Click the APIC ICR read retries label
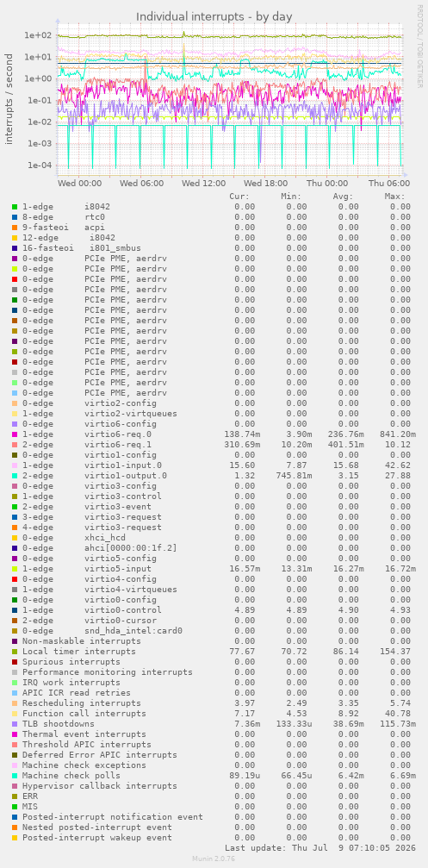The width and height of the screenshot is (428, 868). pos(77,692)
